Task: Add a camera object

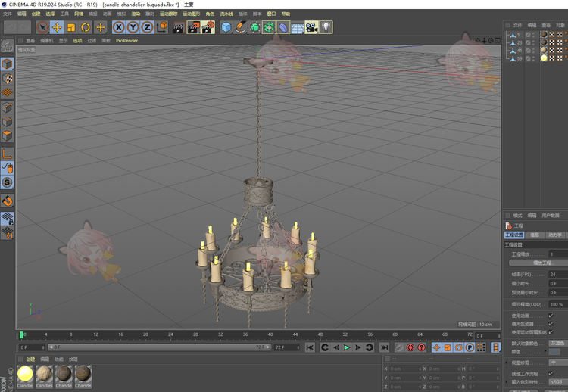Action: (x=311, y=27)
